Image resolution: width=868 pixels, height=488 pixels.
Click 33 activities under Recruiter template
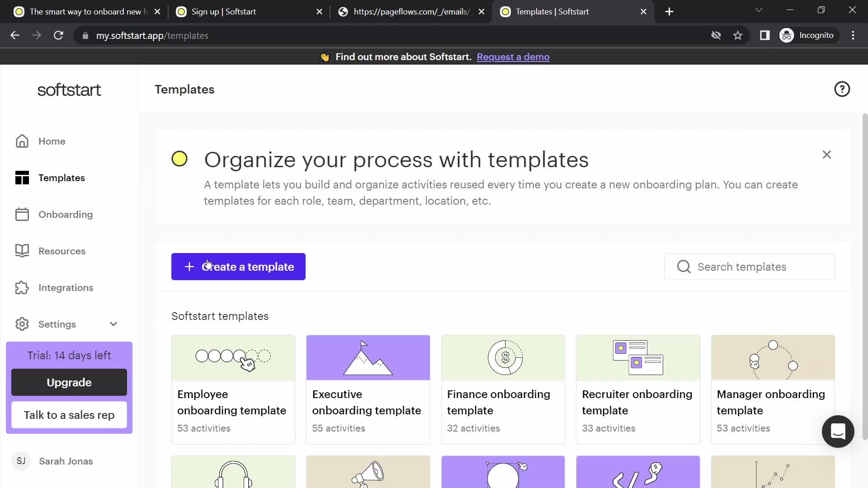click(609, 428)
